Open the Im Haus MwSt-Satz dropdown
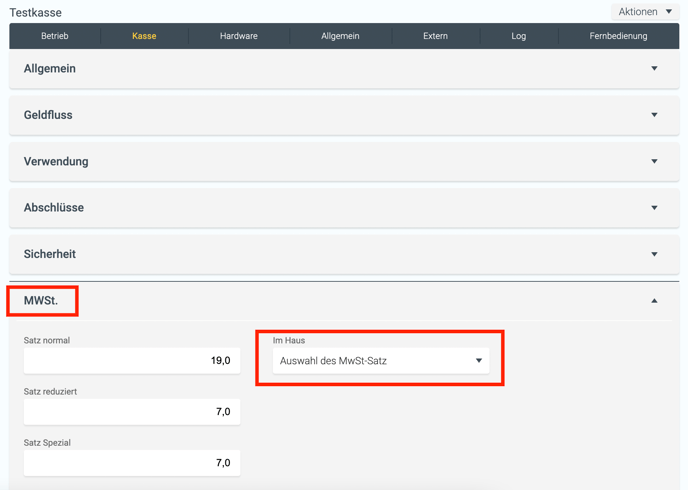The image size is (688, 490). coord(381,361)
